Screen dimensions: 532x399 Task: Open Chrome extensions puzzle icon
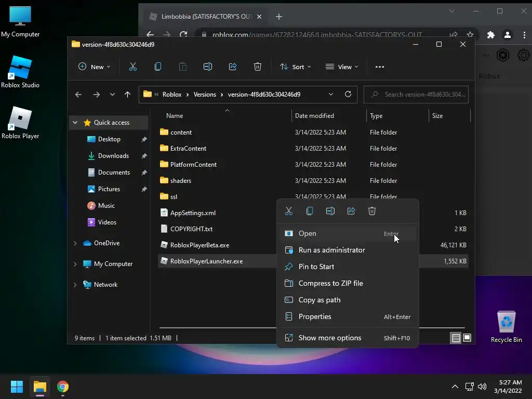coord(490,35)
